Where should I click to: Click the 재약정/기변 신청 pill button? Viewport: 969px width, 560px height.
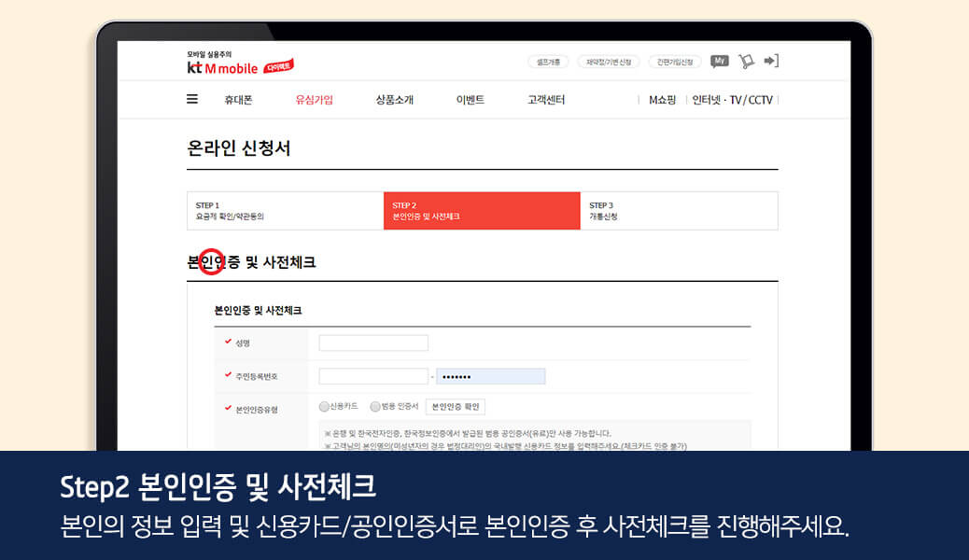(609, 62)
